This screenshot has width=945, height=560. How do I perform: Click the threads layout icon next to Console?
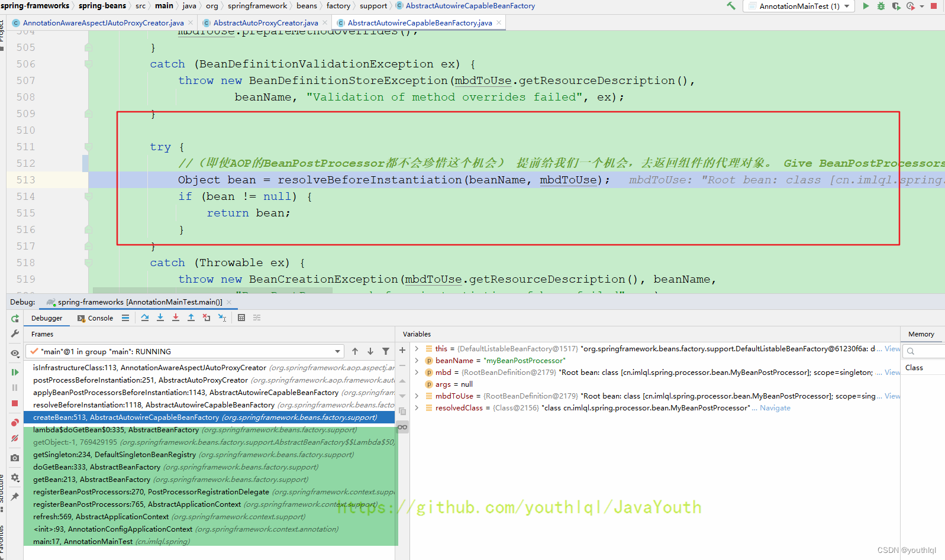pos(125,318)
